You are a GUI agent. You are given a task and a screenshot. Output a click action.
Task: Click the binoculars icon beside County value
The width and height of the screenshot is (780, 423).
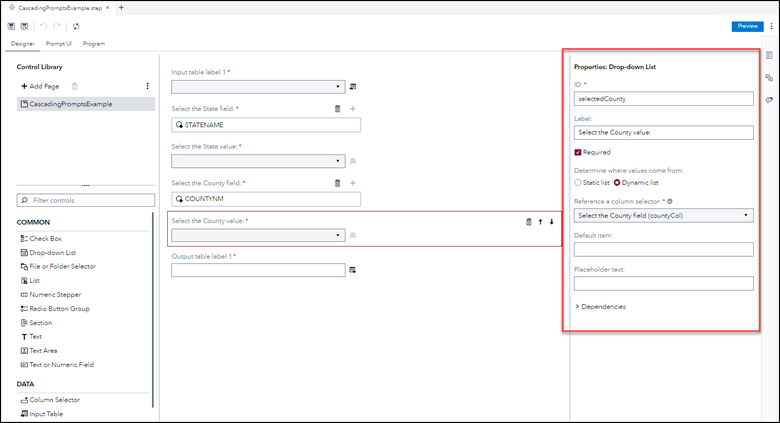(353, 235)
